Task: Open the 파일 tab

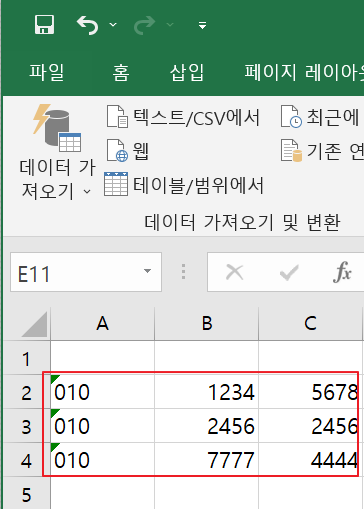Action: pyautogui.click(x=47, y=72)
